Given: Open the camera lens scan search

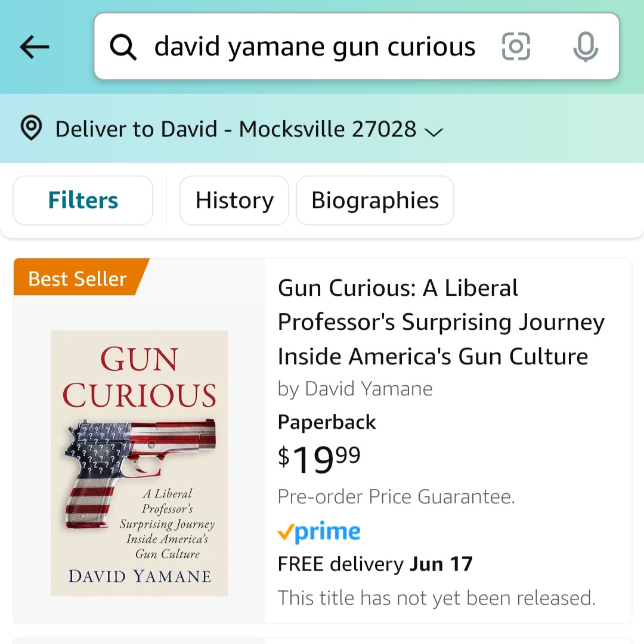Looking at the screenshot, I should click(516, 47).
